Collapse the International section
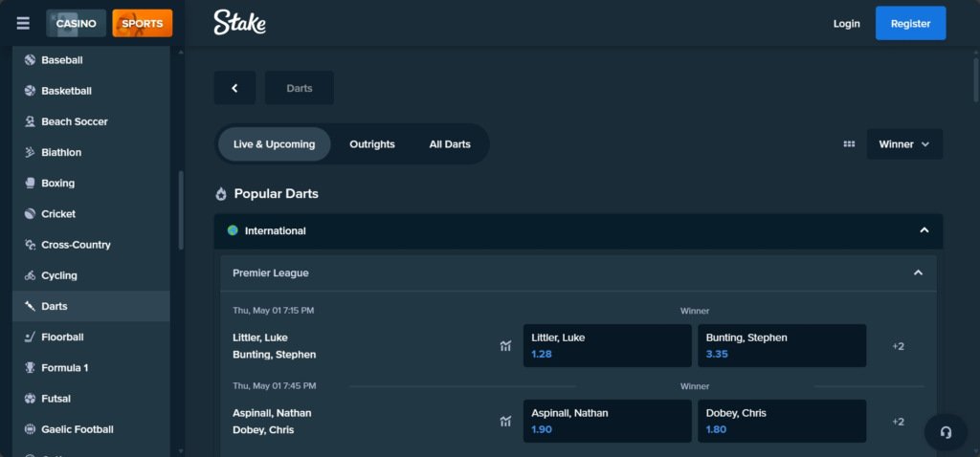The height and width of the screenshot is (457, 980). tap(924, 230)
